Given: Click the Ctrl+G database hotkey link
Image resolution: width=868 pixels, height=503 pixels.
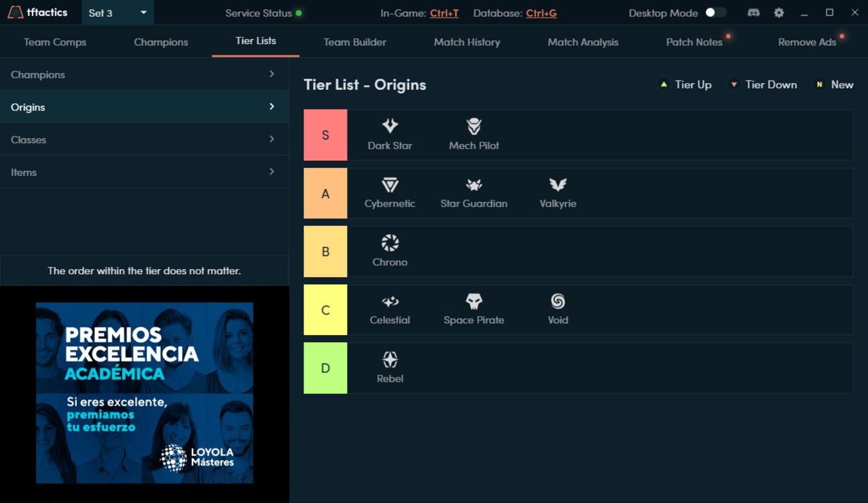Looking at the screenshot, I should click(x=541, y=13).
